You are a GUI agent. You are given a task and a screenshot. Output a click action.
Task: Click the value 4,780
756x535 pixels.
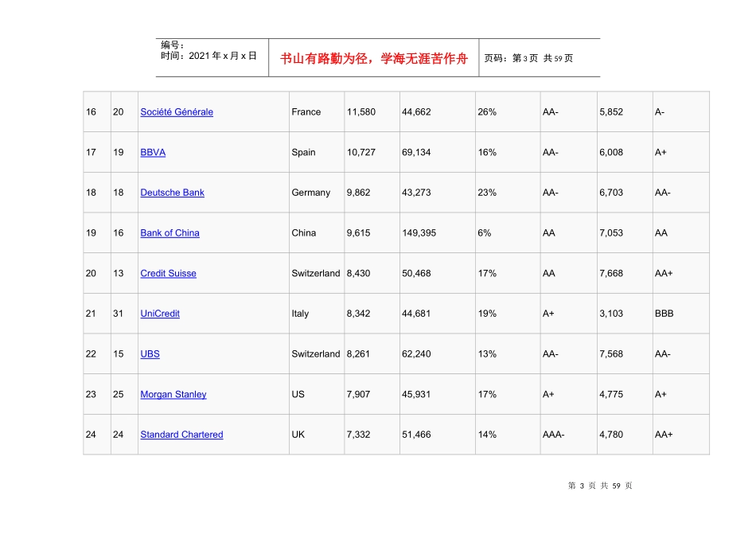[x=611, y=435]
